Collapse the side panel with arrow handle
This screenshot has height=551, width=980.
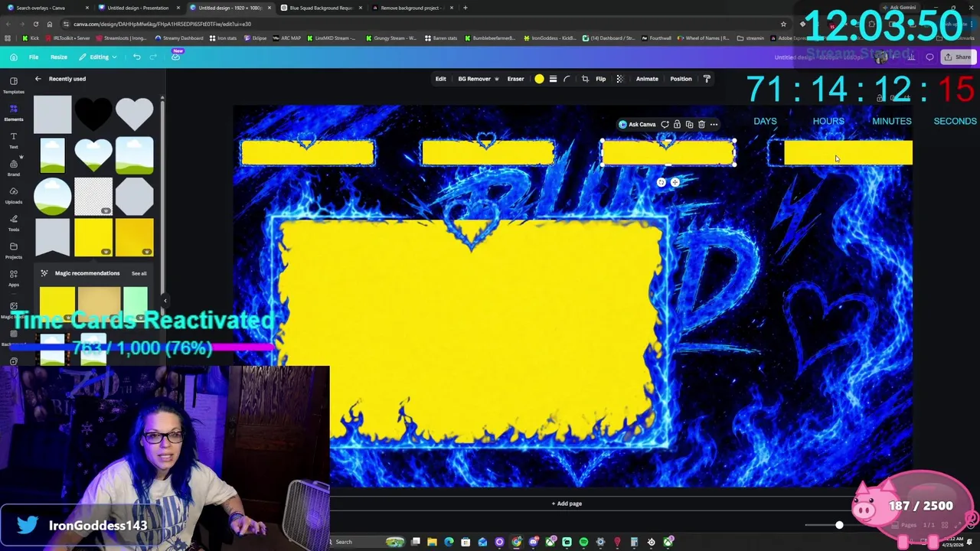pyautogui.click(x=165, y=301)
